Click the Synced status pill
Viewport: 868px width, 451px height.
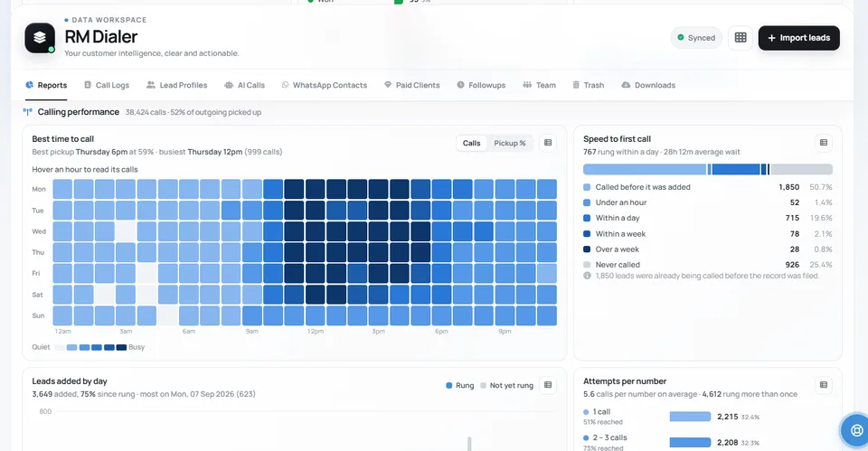(x=696, y=38)
